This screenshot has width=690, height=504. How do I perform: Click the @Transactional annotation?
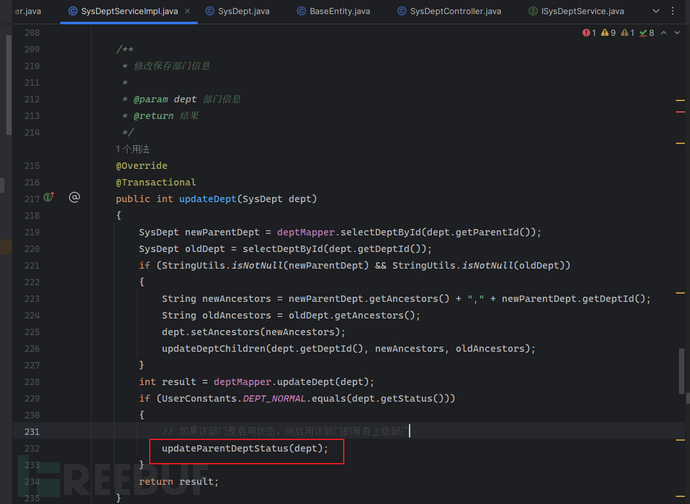tap(156, 182)
